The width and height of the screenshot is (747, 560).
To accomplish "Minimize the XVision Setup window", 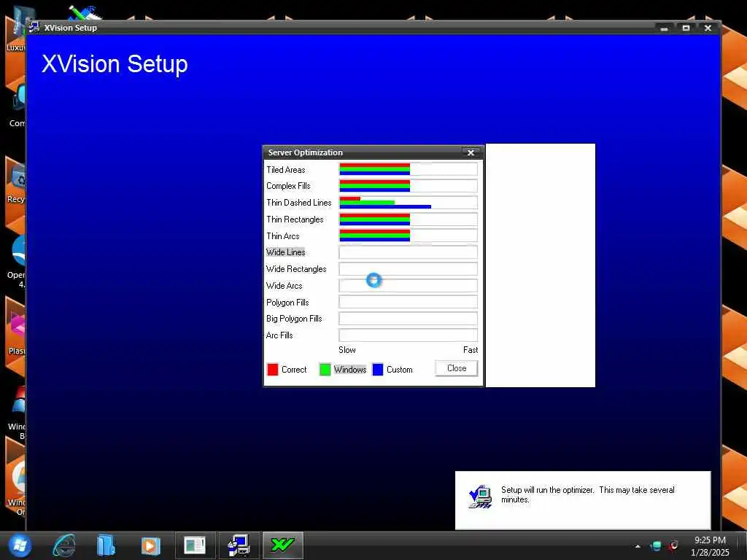I will coord(664,28).
